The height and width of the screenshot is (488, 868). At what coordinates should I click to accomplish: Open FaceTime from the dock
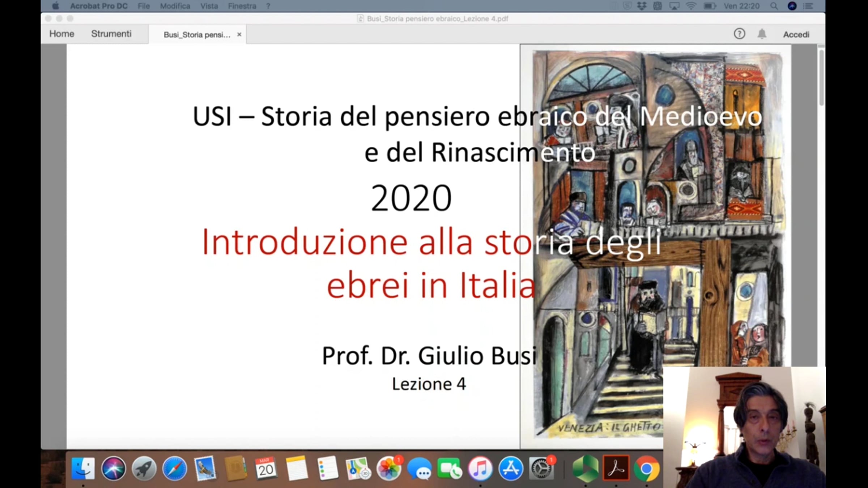click(x=450, y=469)
